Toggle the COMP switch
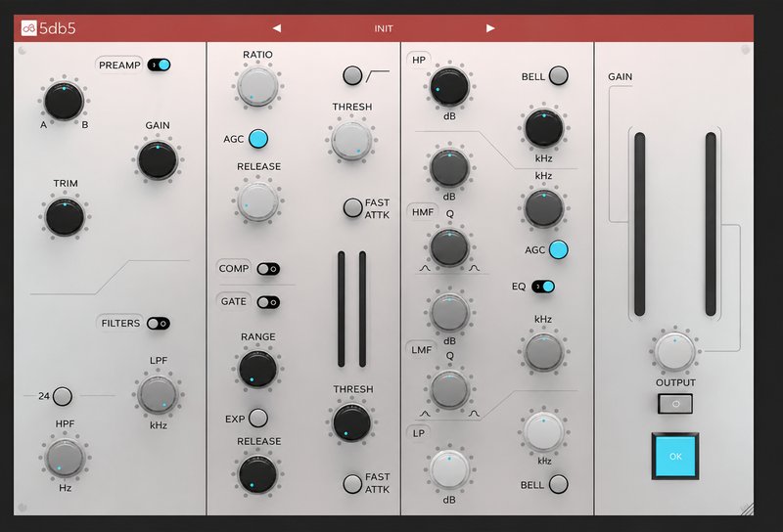 (268, 269)
